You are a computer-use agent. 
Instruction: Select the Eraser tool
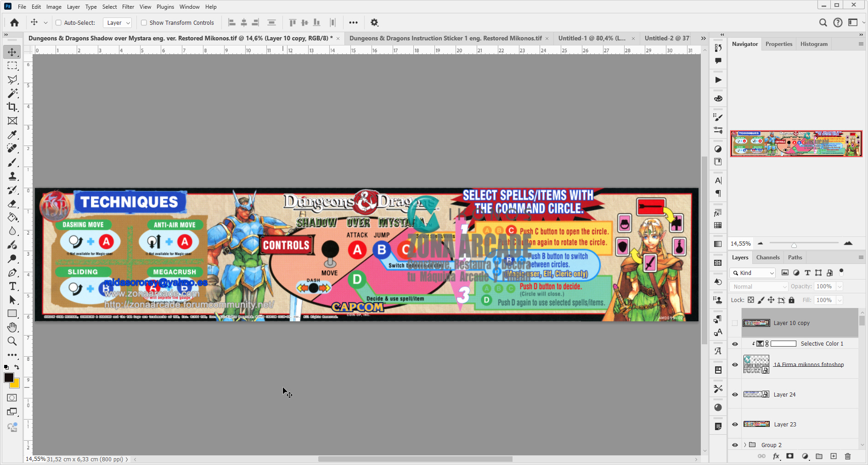click(12, 204)
